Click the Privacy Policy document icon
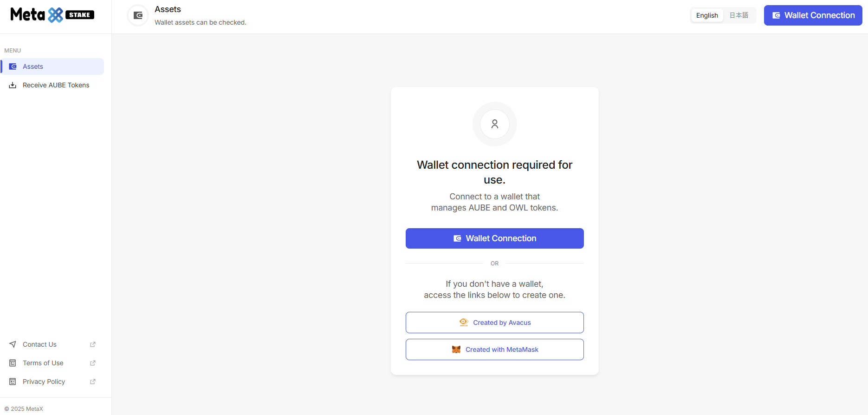 [13, 382]
